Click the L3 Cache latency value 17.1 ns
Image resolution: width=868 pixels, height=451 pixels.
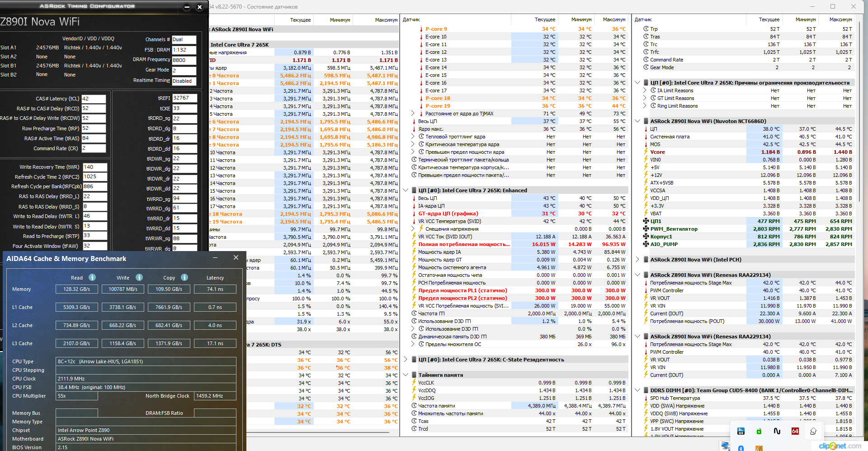[x=215, y=343]
